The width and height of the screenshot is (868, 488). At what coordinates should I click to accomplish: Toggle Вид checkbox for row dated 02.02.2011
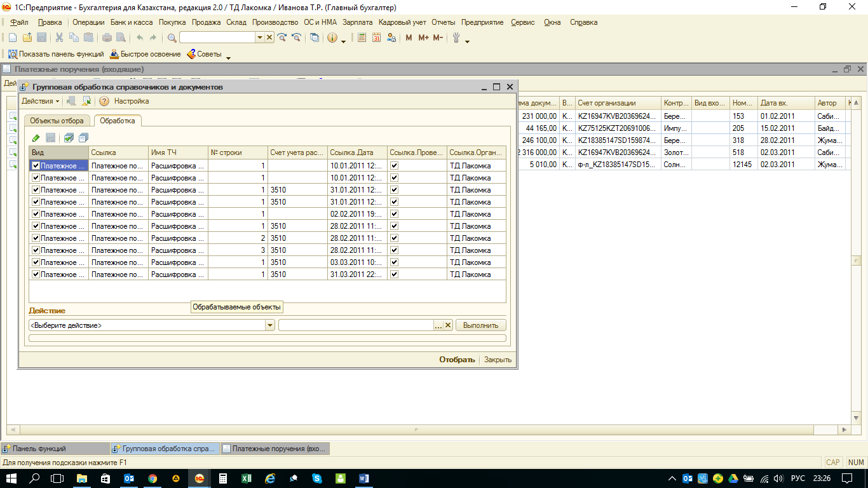(x=36, y=214)
